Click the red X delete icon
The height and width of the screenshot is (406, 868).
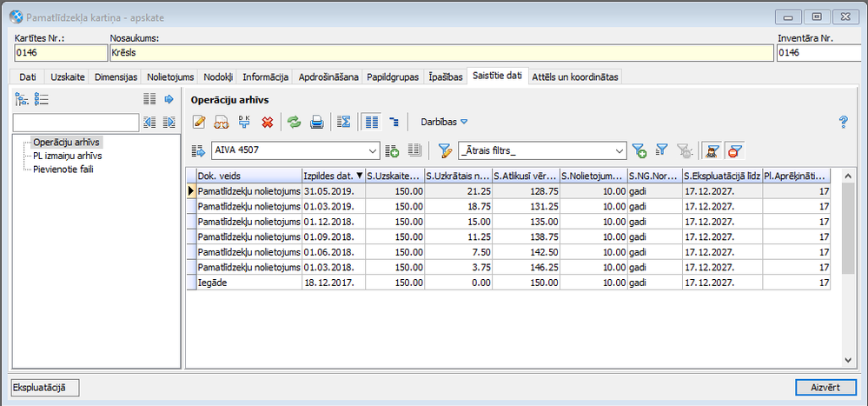268,122
